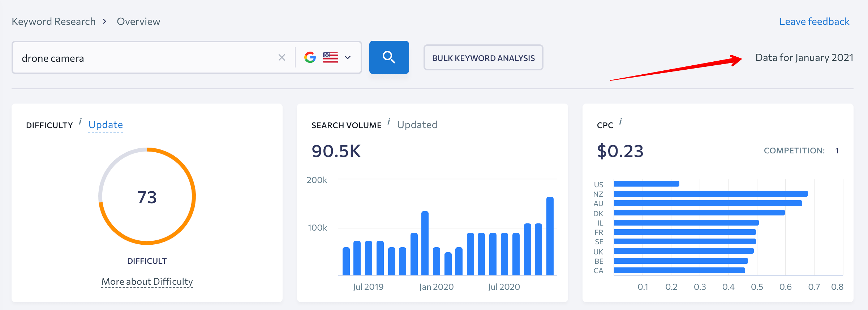Open the search engine region dropdown arrow
Image resolution: width=868 pixels, height=310 pixels.
click(x=348, y=57)
